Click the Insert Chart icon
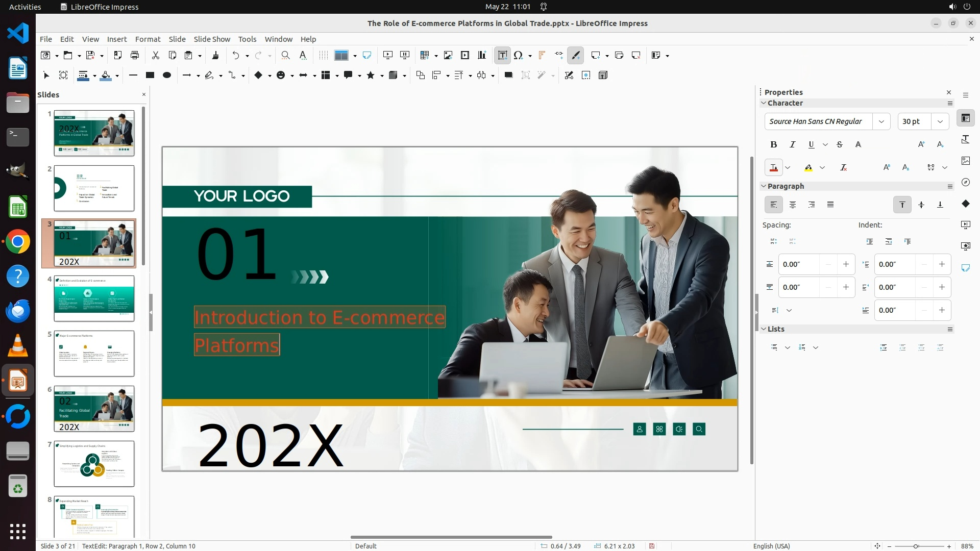 pyautogui.click(x=482, y=55)
